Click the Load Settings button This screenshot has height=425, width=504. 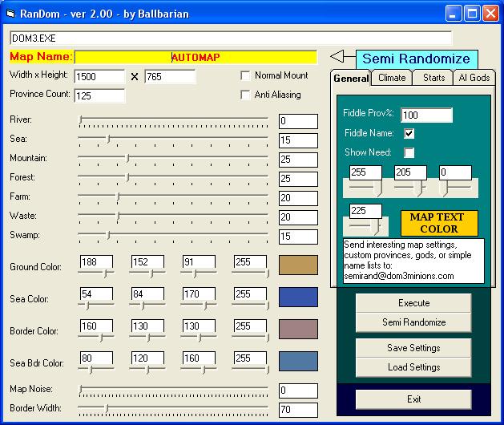click(x=413, y=367)
